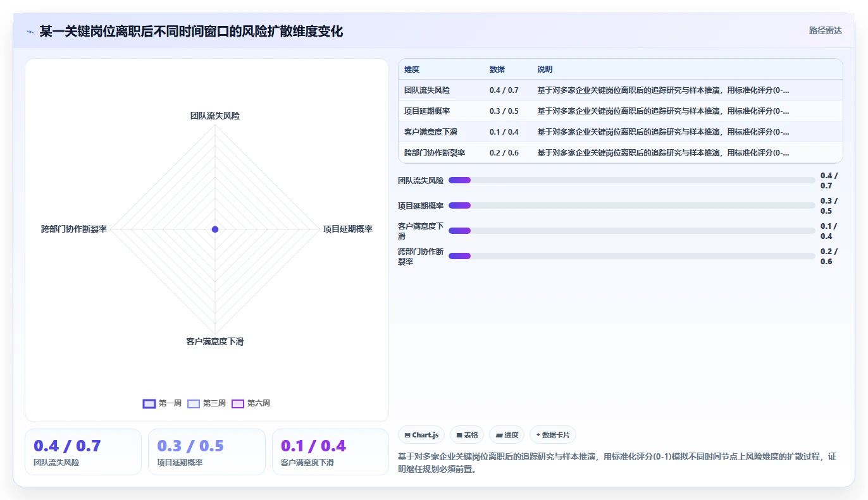This screenshot has width=868, height=500.
Task: Click the 0.3 / 0.5 table value
Action: (x=504, y=111)
